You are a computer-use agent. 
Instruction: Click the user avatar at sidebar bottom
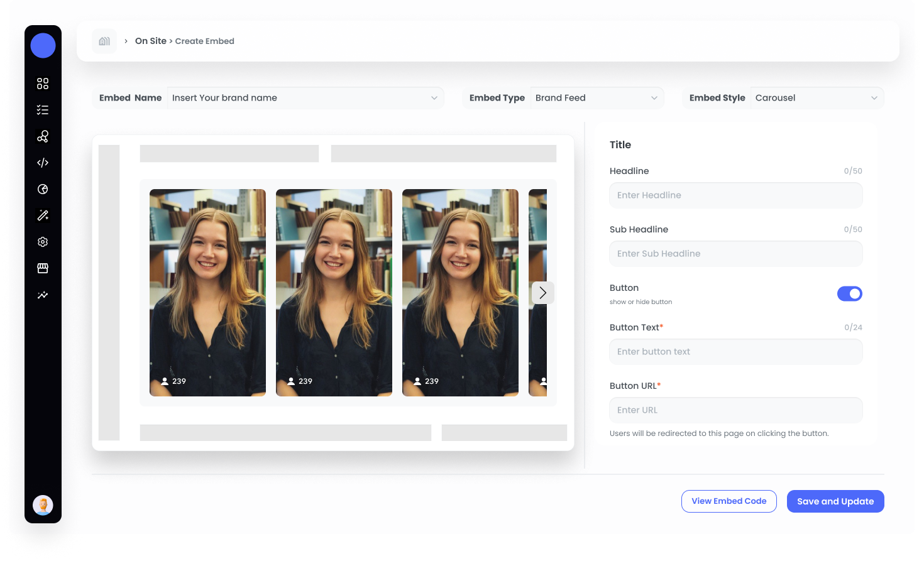[43, 505]
